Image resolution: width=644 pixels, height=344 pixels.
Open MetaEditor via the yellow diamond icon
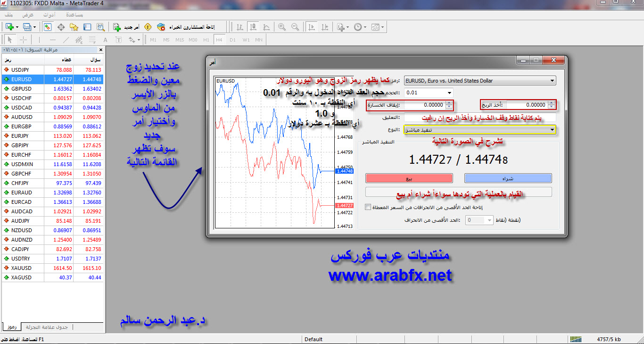tap(148, 27)
